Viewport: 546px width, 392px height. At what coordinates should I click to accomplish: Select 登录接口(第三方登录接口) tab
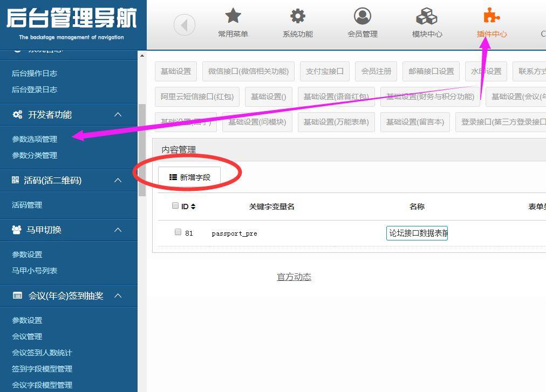tap(501, 122)
